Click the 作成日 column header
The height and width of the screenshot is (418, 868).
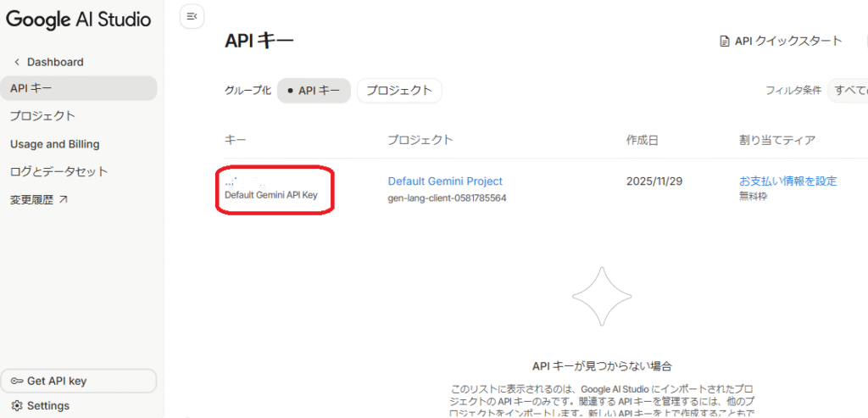(643, 139)
